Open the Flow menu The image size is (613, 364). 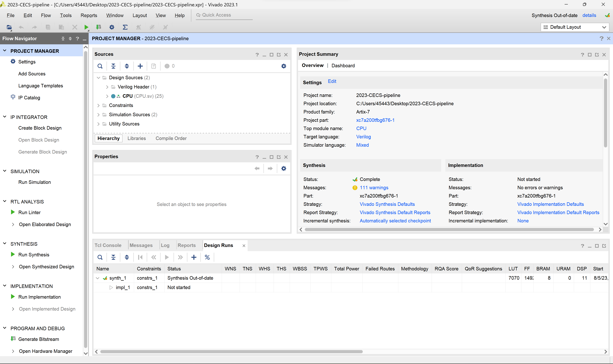(46, 15)
